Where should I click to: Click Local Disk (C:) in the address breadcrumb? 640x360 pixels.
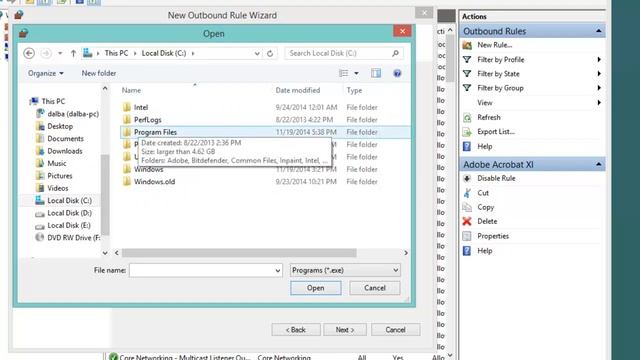[x=164, y=53]
